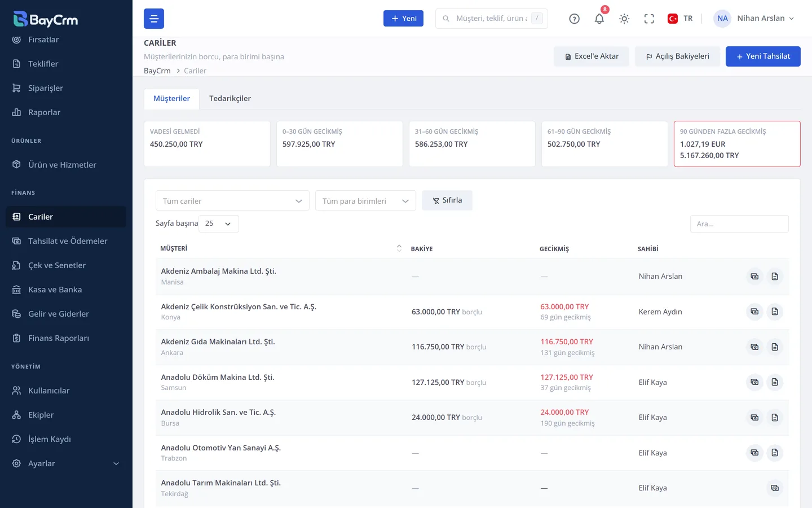Switch to the Tedarikçiler tab

tap(230, 98)
